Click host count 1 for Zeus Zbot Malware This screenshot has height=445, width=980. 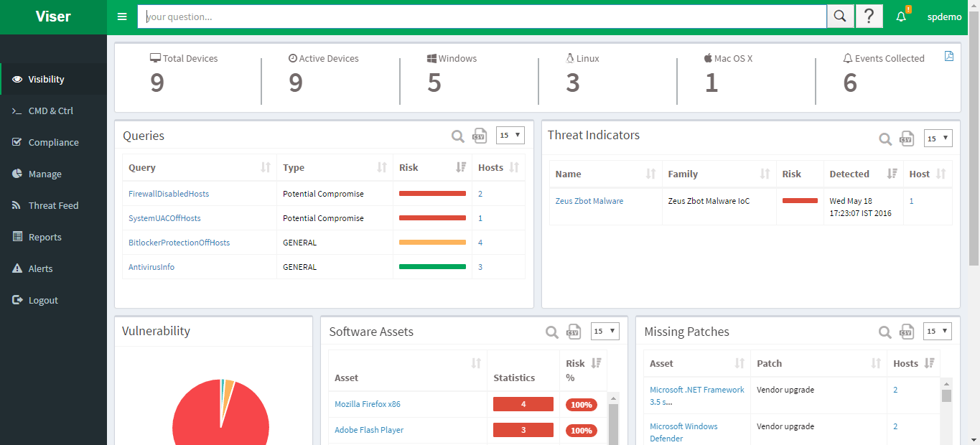coord(912,201)
